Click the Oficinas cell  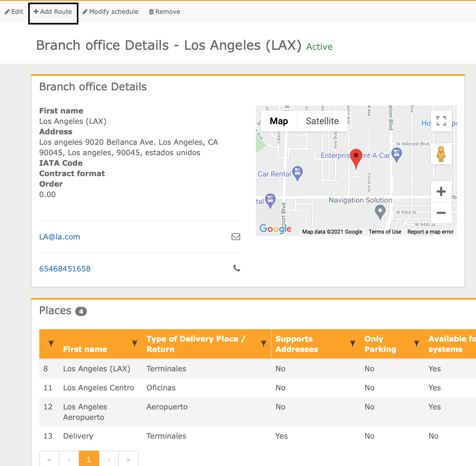click(x=161, y=388)
